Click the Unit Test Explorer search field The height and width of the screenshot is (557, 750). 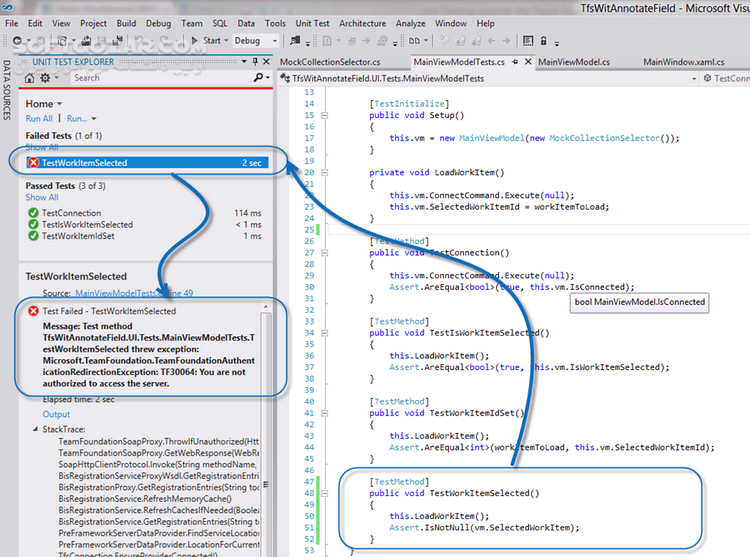(x=161, y=77)
